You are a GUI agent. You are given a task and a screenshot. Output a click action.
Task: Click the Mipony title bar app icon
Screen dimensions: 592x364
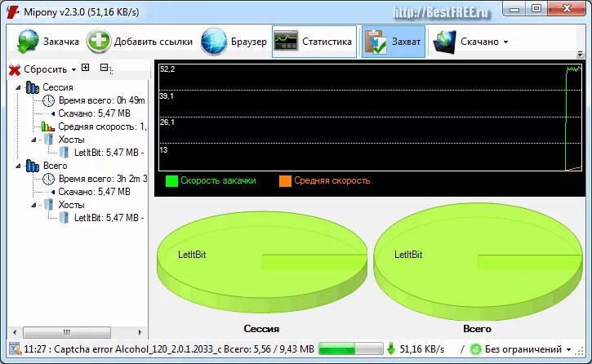[13, 12]
